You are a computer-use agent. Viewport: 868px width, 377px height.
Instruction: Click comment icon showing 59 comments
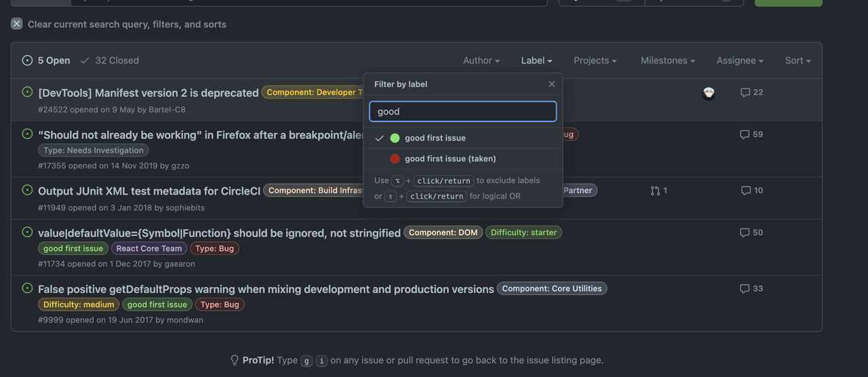(745, 134)
